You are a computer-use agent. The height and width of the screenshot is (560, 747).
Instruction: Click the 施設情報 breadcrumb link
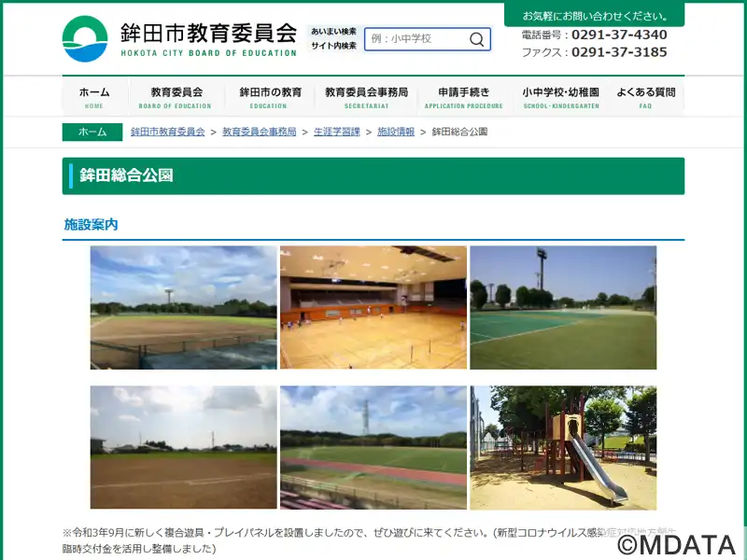tap(396, 132)
